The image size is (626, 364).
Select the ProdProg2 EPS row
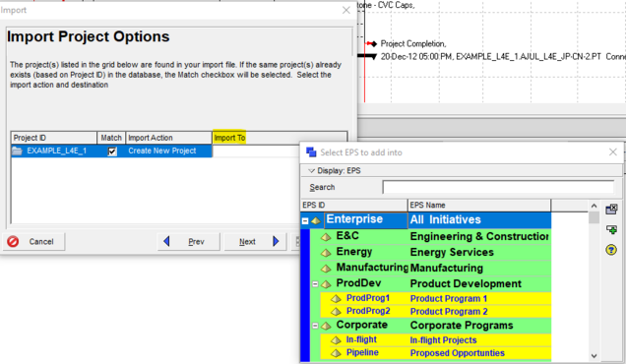point(436,311)
